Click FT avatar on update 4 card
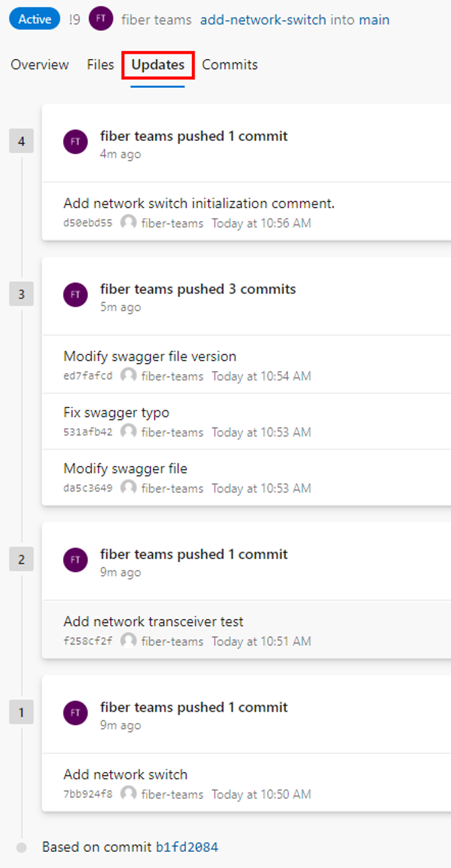Screen dimensions: 451x868 [75, 142]
